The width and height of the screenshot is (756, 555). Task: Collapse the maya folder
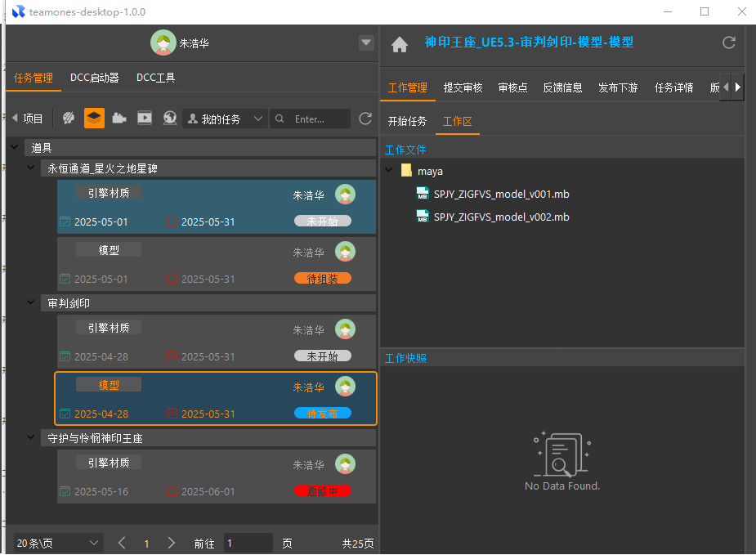(x=389, y=172)
